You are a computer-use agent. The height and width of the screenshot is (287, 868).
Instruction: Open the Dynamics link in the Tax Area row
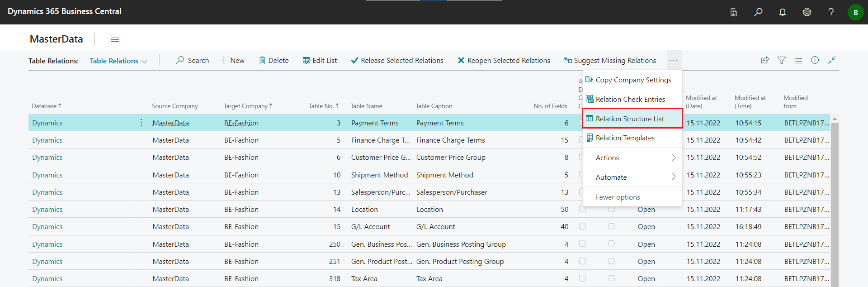[47, 279]
